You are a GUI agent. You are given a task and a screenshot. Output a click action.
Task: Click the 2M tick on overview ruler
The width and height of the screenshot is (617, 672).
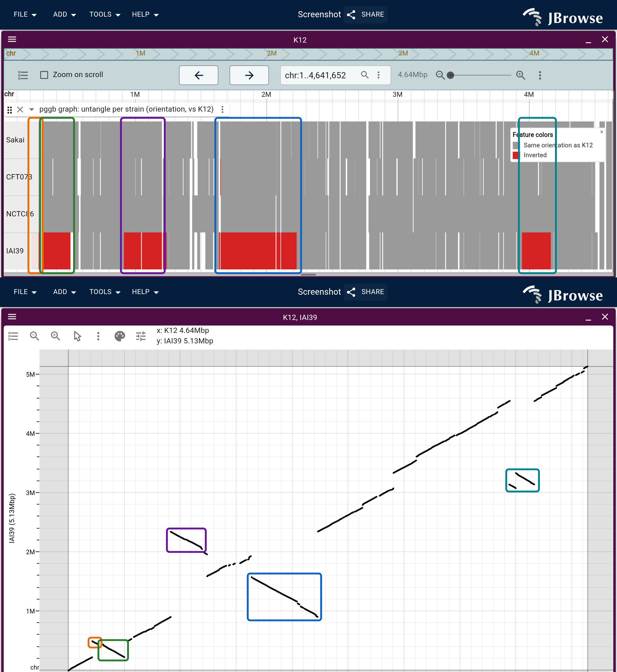click(x=271, y=53)
